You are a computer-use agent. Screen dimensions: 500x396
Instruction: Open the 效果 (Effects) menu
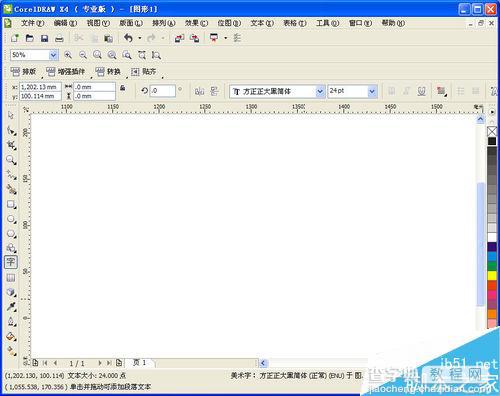click(x=196, y=23)
